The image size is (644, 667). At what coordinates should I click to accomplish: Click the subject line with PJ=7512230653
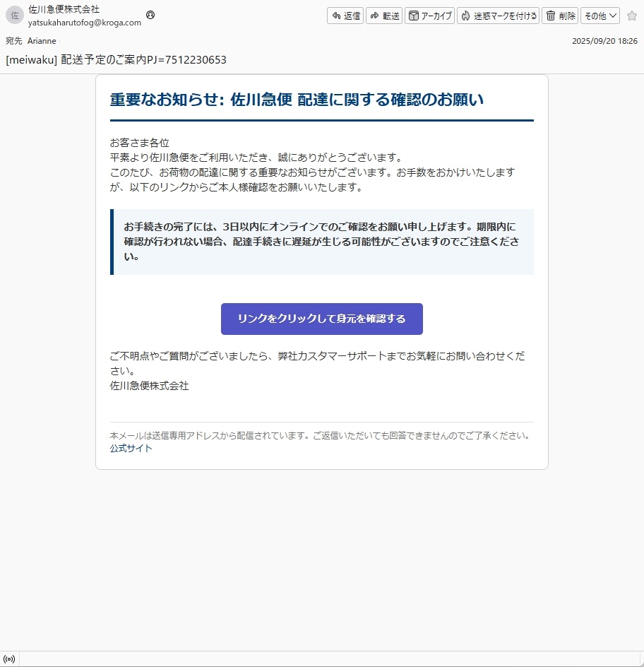116,59
